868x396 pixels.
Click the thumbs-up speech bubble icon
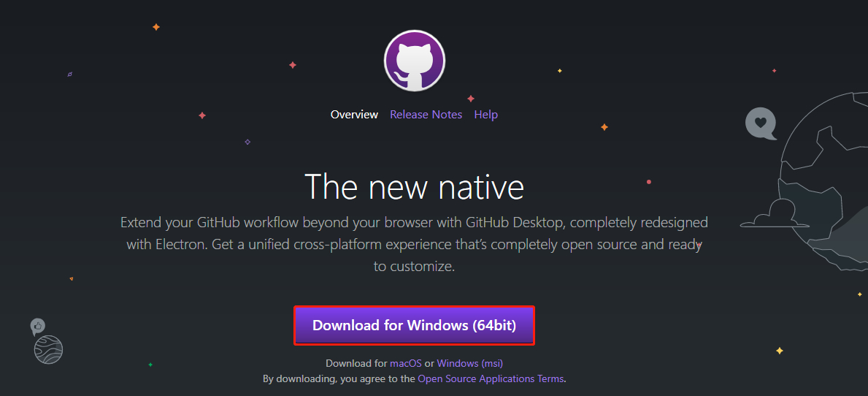click(38, 326)
